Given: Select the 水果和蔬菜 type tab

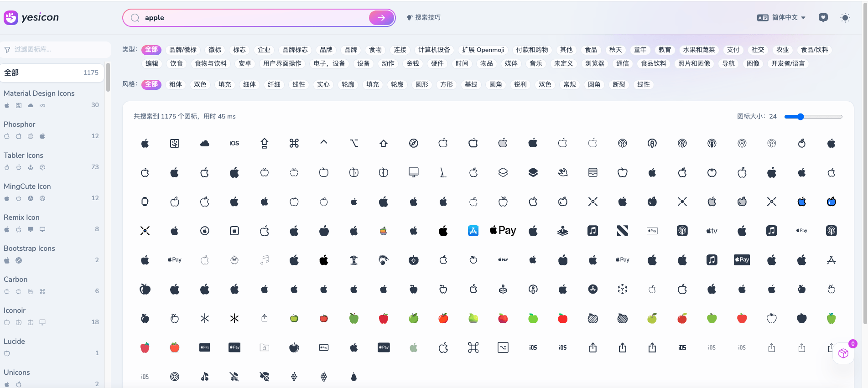Looking at the screenshot, I should click(x=699, y=50).
